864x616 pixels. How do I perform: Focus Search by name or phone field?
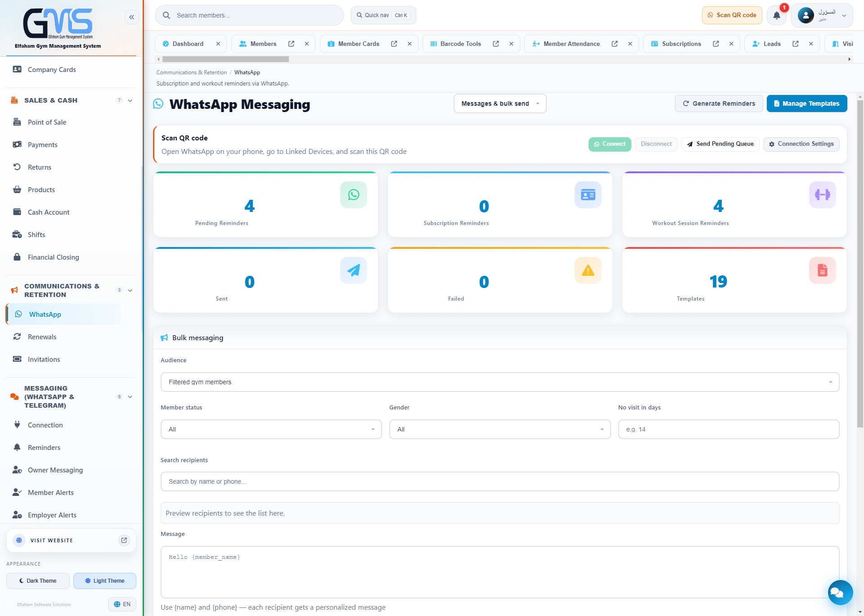pyautogui.click(x=499, y=481)
